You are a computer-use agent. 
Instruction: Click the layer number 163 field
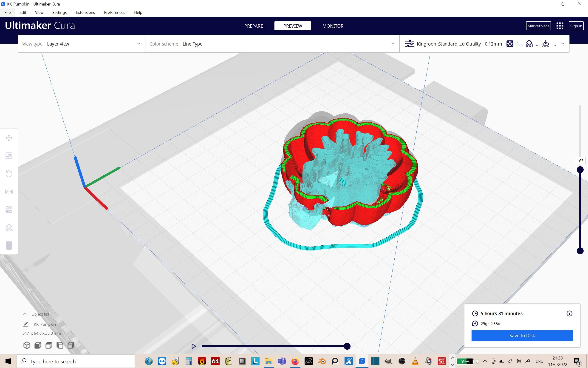click(x=580, y=161)
